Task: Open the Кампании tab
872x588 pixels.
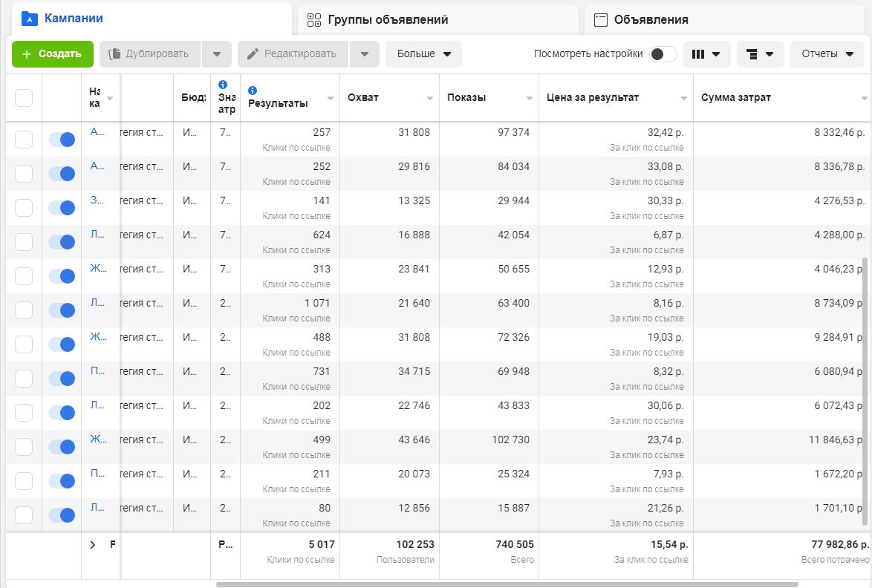Action: tap(150, 19)
